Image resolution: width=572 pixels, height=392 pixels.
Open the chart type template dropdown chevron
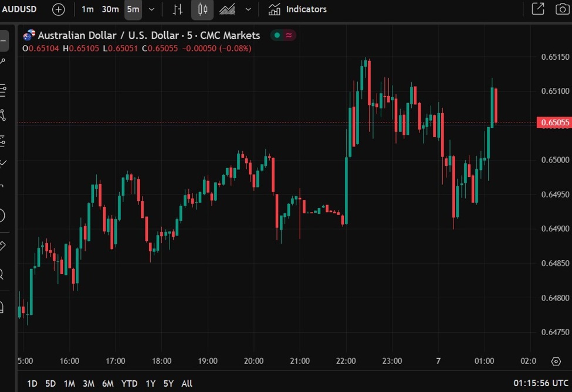[x=247, y=9]
